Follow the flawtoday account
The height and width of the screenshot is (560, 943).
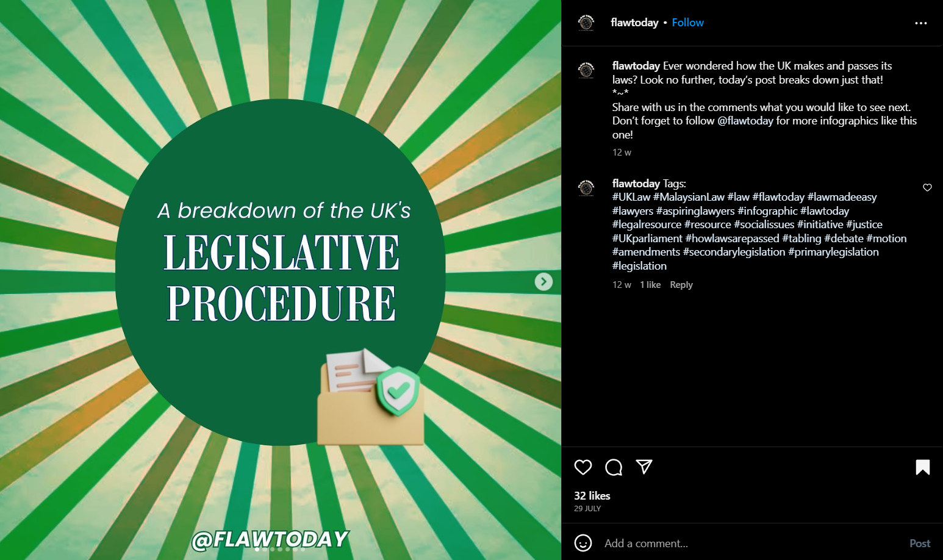pos(687,23)
